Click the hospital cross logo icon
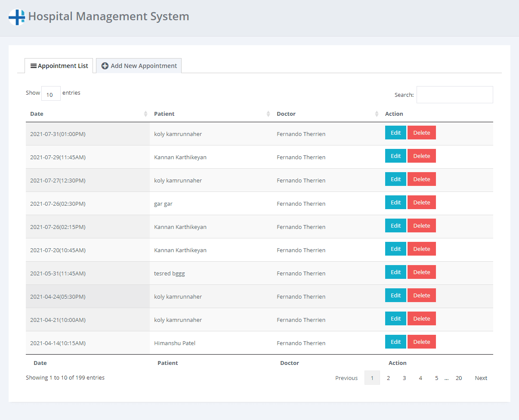Viewport: 519px width, 420px height. pos(17,17)
